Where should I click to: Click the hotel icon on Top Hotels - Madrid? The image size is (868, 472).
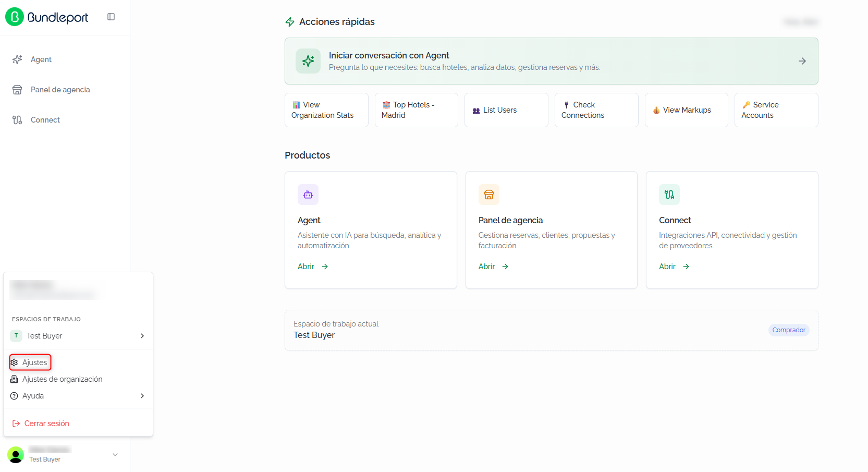pos(386,105)
